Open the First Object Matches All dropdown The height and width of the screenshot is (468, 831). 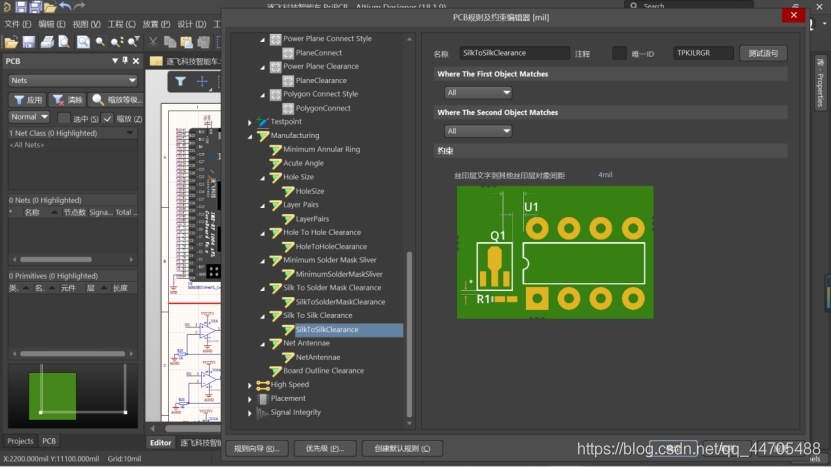click(478, 93)
